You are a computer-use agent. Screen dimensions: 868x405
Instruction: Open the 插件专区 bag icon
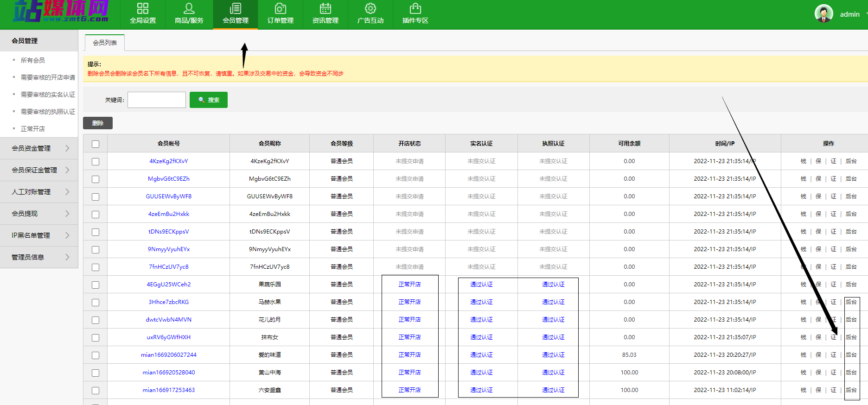coord(415,8)
